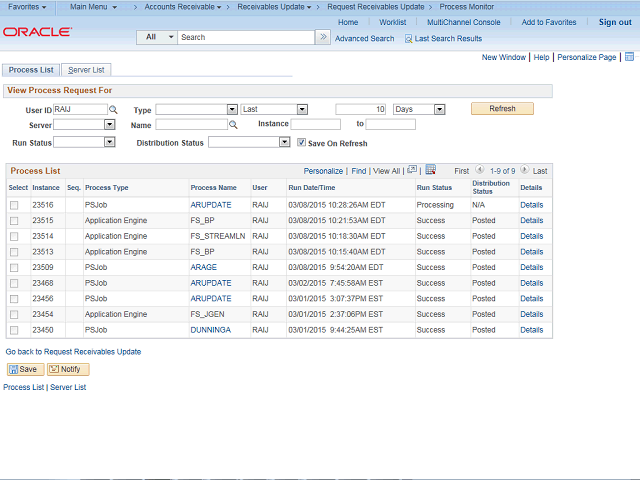Image resolution: width=640 pixels, height=480 pixels.
Task: Open the Distribution Status dropdown
Action: pyautogui.click(x=249, y=142)
